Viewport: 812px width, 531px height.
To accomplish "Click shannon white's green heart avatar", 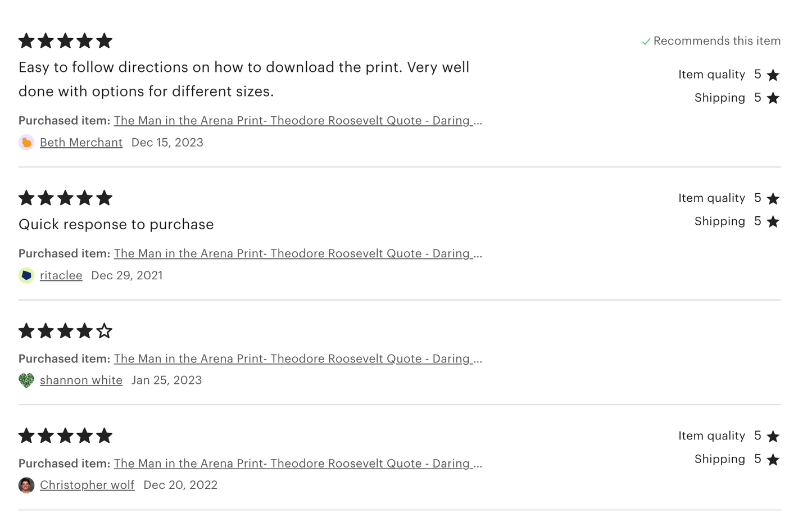I will pyautogui.click(x=26, y=380).
